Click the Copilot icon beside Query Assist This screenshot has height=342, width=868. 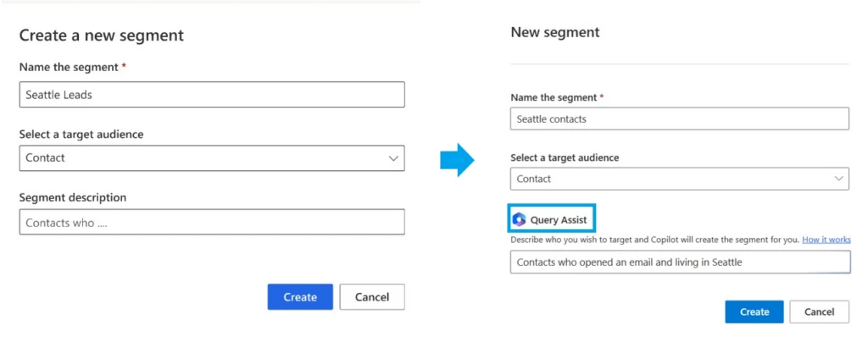[519, 220]
